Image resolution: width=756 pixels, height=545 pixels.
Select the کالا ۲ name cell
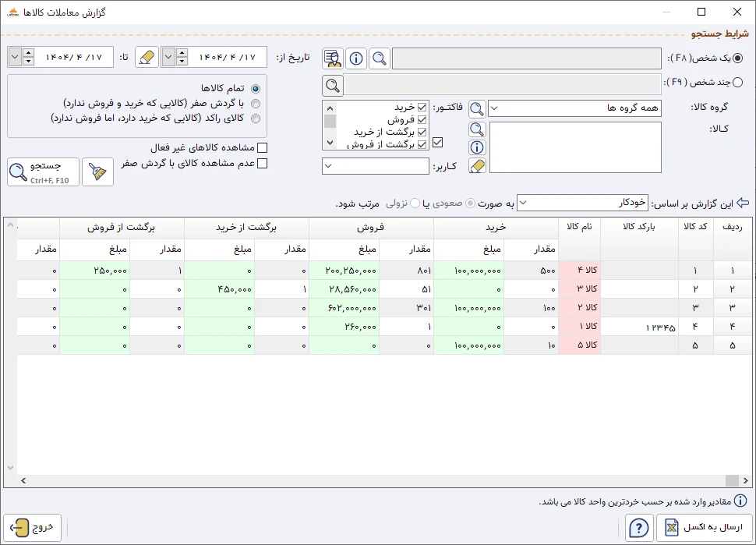click(580, 308)
